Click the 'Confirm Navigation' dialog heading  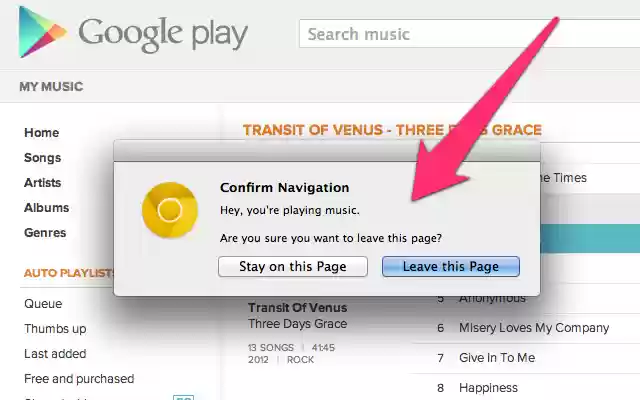click(x=284, y=188)
